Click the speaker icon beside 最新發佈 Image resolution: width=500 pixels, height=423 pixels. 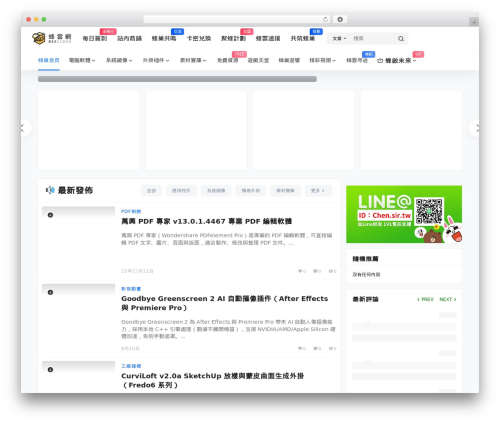click(x=50, y=190)
